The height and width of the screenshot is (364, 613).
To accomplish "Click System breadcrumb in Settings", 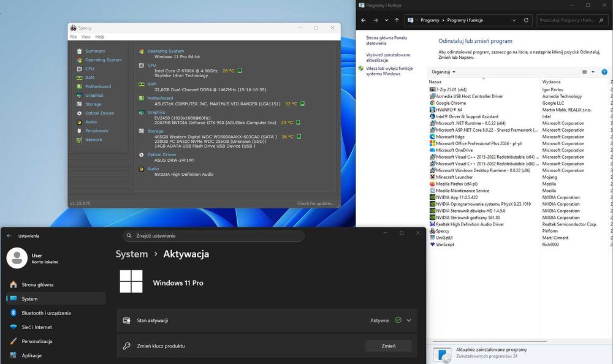I will tap(132, 254).
